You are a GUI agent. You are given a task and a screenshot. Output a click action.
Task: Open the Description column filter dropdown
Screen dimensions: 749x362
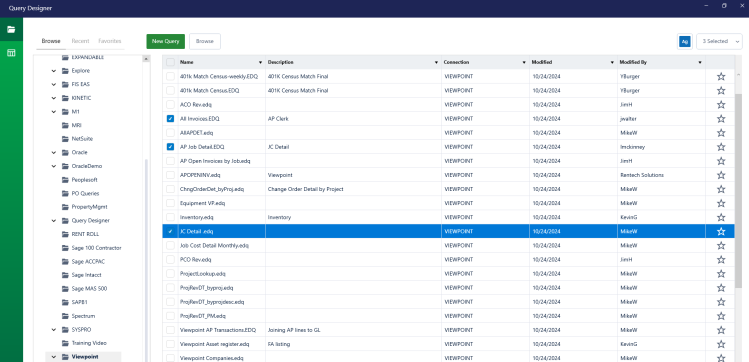436,63
